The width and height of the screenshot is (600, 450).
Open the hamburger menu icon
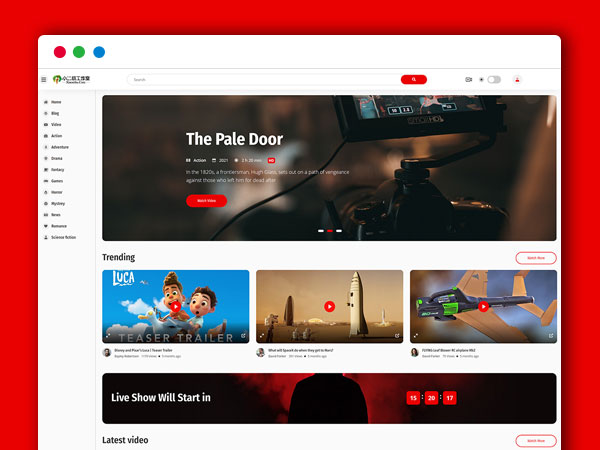click(44, 79)
